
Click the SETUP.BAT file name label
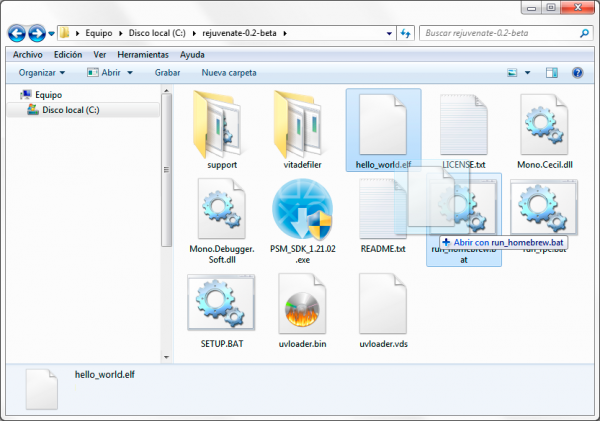coord(222,344)
